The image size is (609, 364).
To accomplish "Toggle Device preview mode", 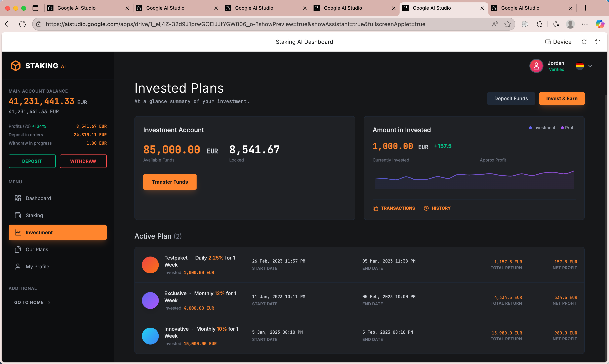I will pyautogui.click(x=558, y=42).
